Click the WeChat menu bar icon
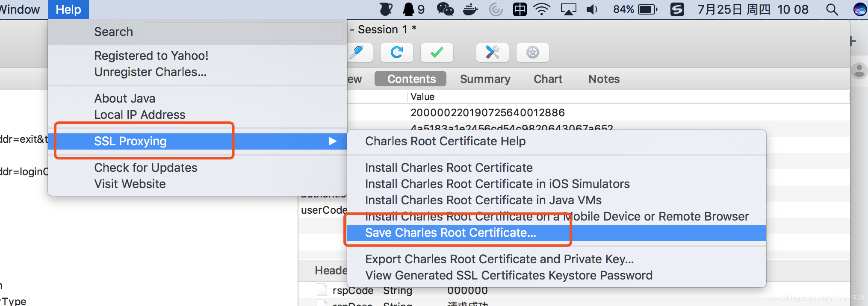 445,9
